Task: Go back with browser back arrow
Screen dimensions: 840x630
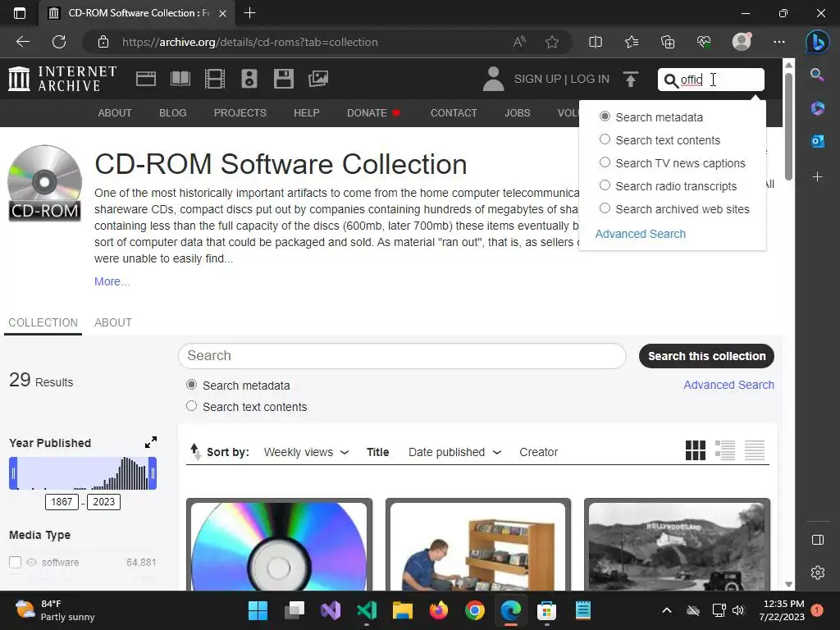Action: point(23,42)
